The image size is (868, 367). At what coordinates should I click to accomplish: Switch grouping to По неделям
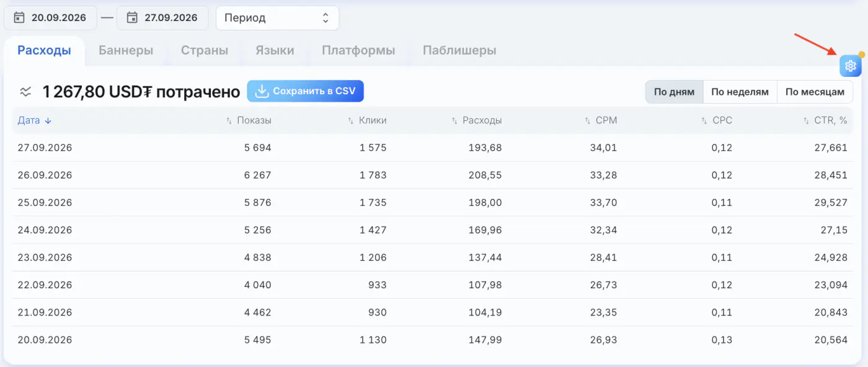pyautogui.click(x=740, y=92)
